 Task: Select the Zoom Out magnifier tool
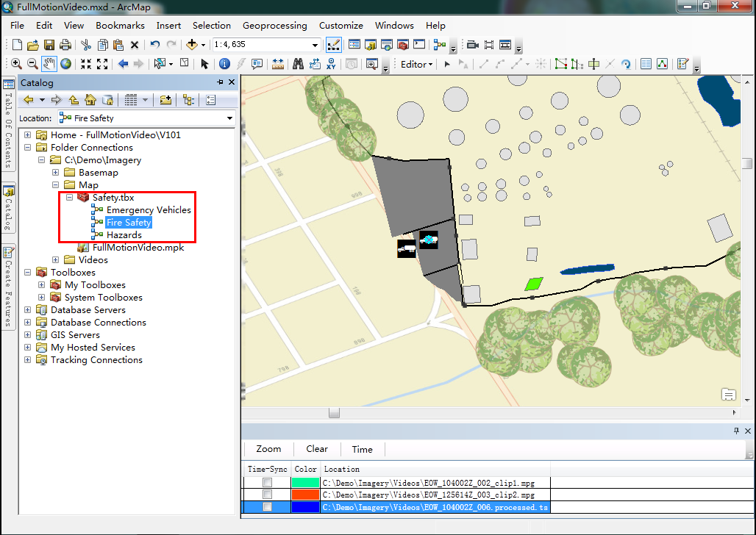(x=32, y=64)
